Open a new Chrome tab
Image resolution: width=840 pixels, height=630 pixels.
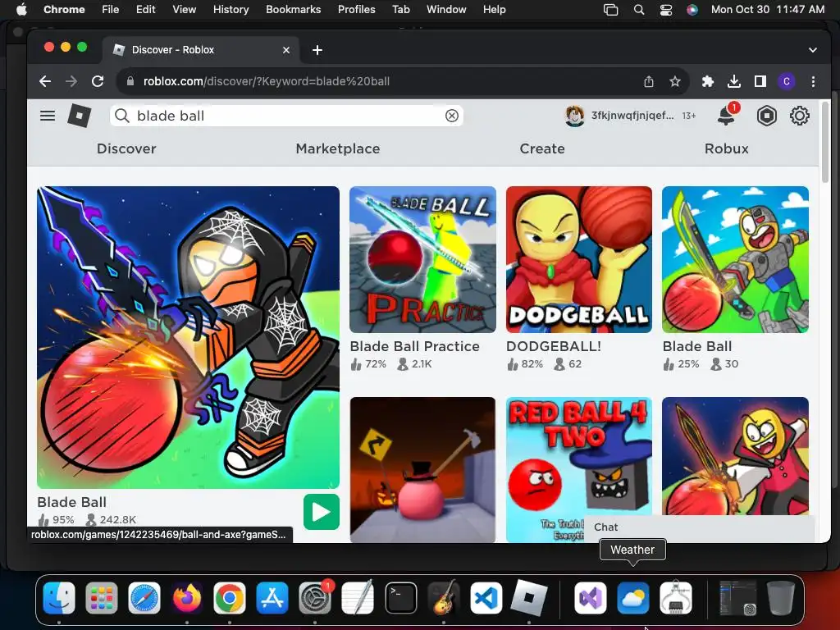click(317, 50)
